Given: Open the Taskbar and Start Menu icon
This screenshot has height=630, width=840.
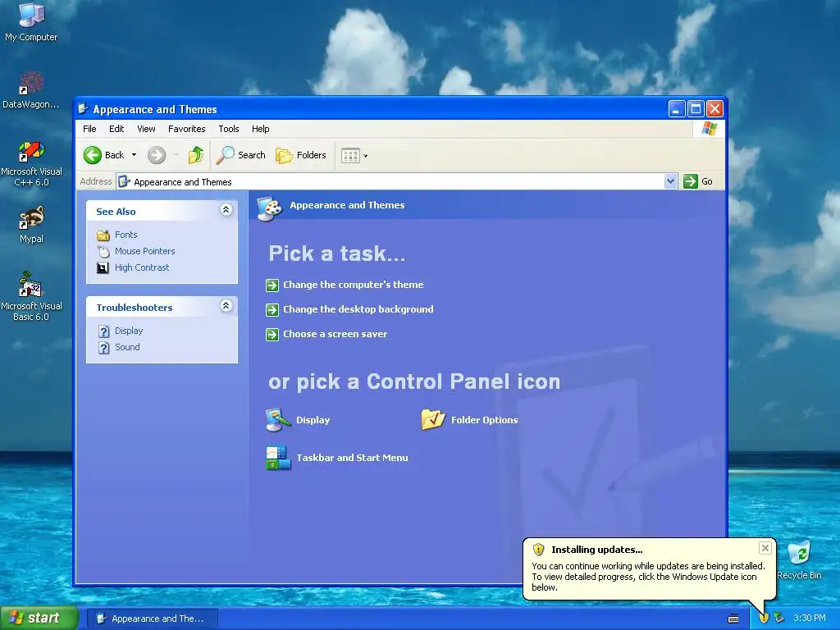Looking at the screenshot, I should pos(337,458).
